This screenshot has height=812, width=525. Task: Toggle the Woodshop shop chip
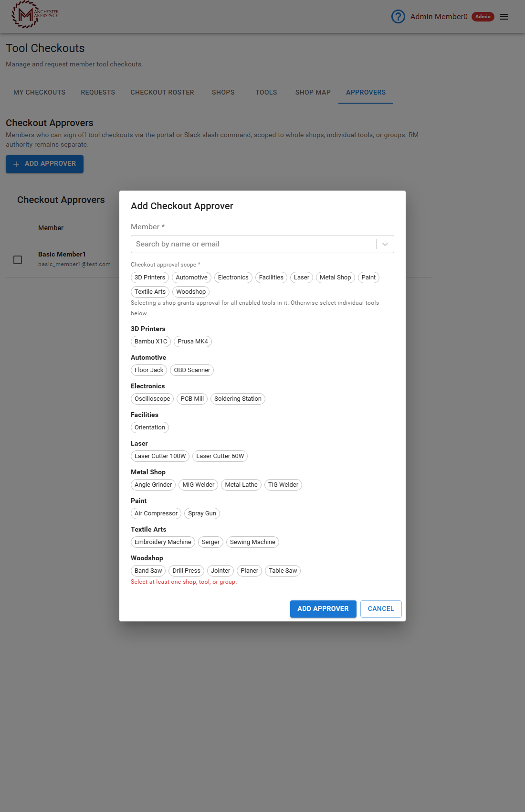(191, 292)
